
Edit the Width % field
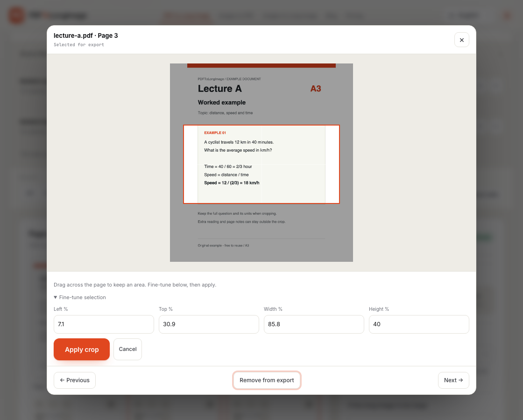[314, 324]
